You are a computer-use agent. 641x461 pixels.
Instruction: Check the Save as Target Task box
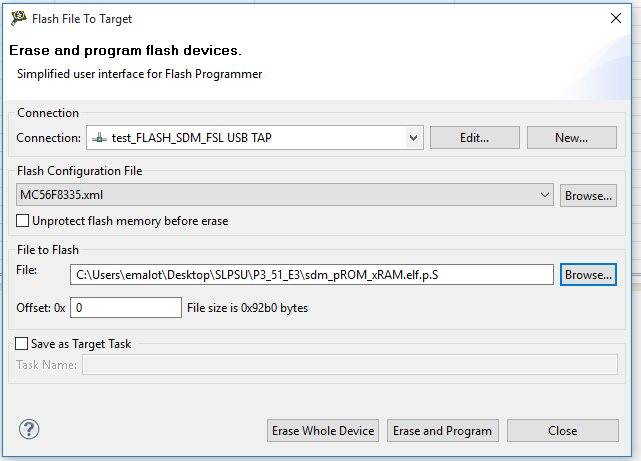(x=23, y=344)
